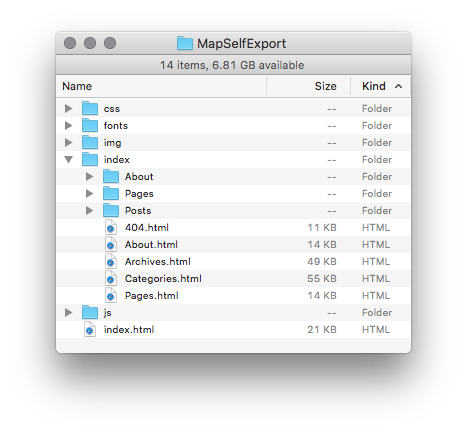Click the css folder icon
The width and height of the screenshot is (467, 433).
90,108
